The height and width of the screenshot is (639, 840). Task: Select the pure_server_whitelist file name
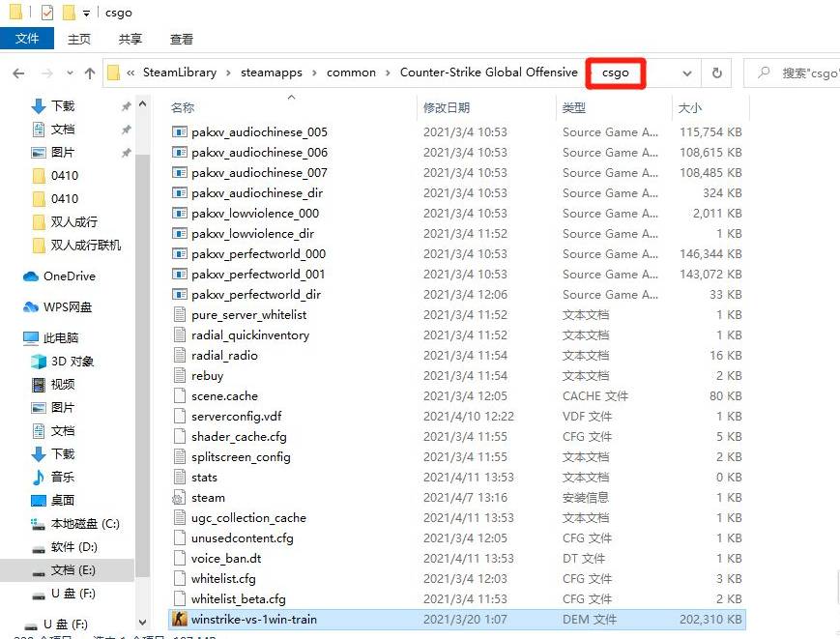[x=249, y=315]
